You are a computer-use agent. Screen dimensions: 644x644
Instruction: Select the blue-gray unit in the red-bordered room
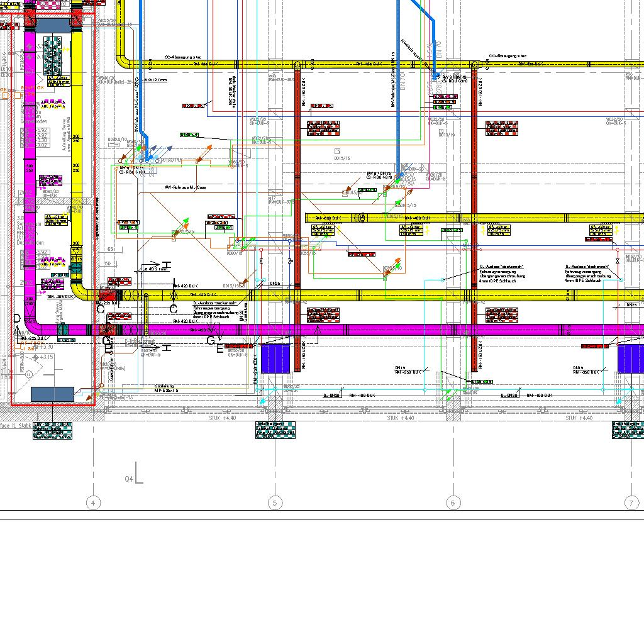click(x=52, y=394)
